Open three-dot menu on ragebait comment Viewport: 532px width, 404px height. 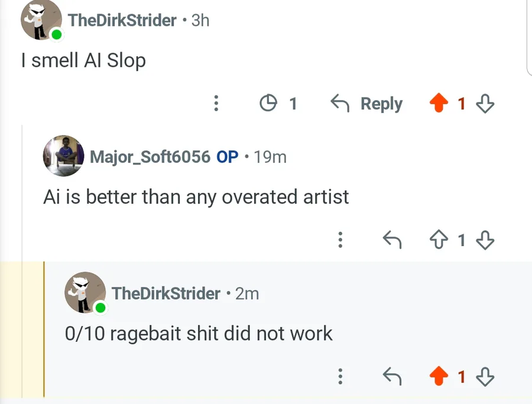[x=340, y=376]
